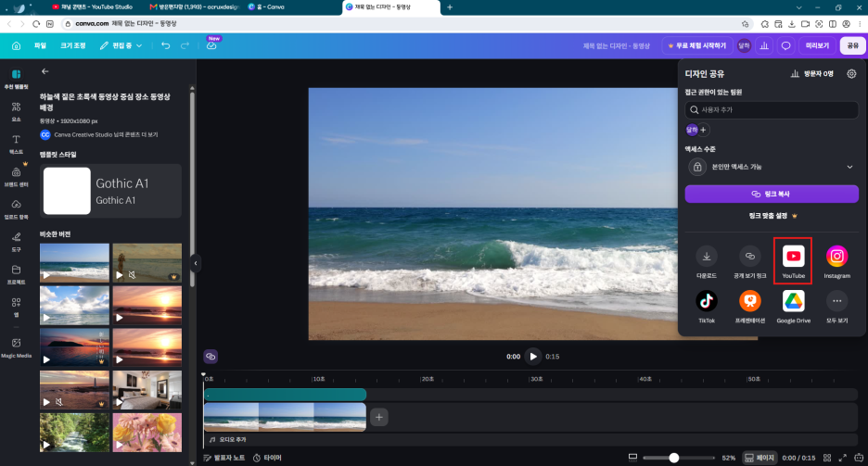Open 링크 맞춤 설정 link customization
This screenshot has height=466, width=868.
[772, 216]
